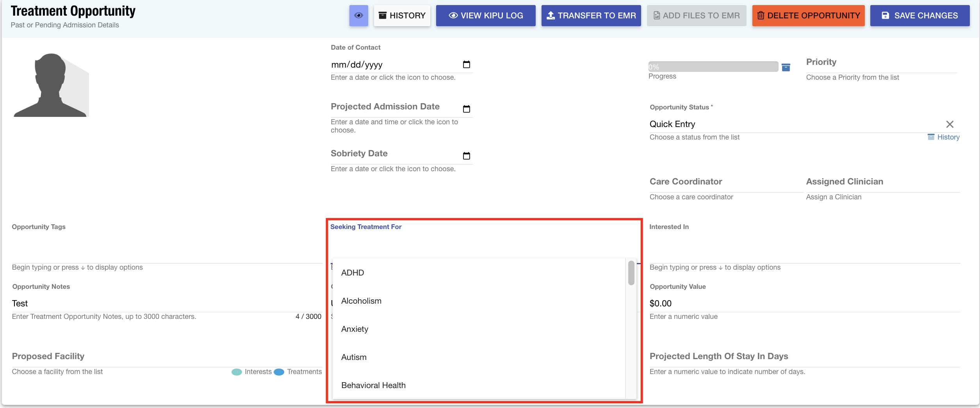
Task: Click the HISTORY button
Action: [x=402, y=16]
